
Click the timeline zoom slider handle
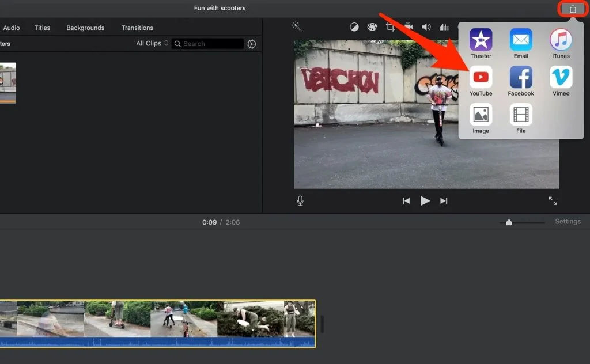(x=509, y=222)
